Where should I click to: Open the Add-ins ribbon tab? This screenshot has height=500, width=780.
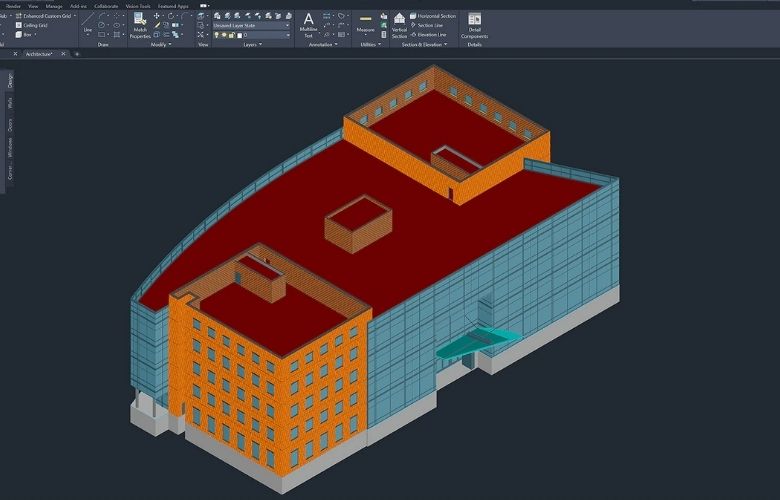(79, 6)
